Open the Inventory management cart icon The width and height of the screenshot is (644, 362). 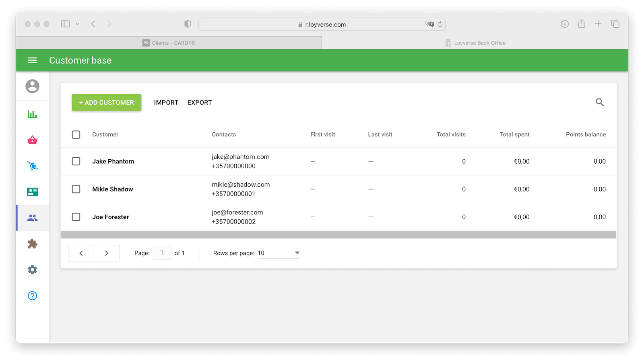coord(32,166)
